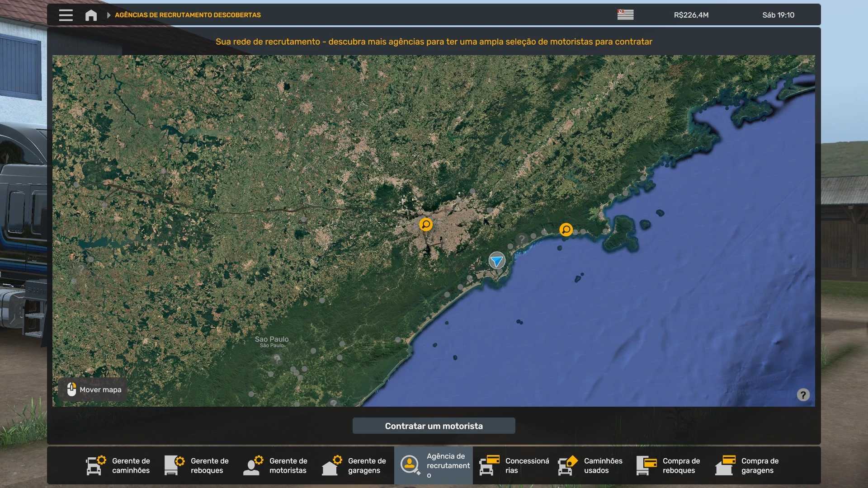Go to home screen icon

point(91,15)
